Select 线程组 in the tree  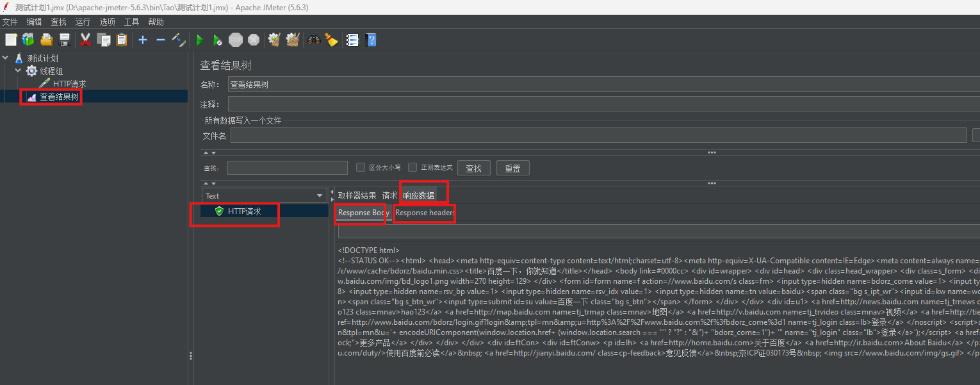(x=51, y=71)
